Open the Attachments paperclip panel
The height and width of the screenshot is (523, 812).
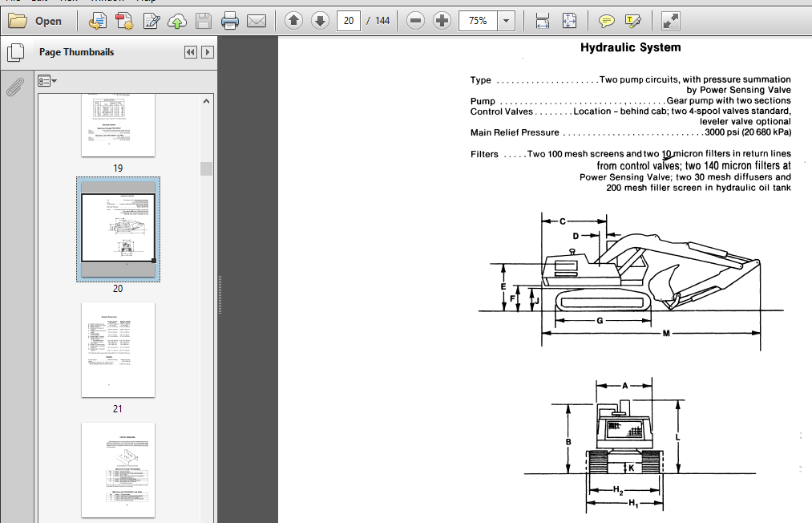tap(15, 87)
